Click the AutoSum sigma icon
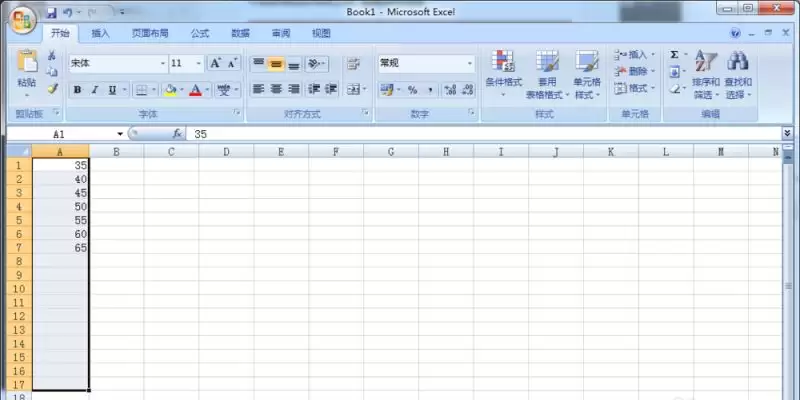Image resolution: width=800 pixels, height=400 pixels. [674, 55]
